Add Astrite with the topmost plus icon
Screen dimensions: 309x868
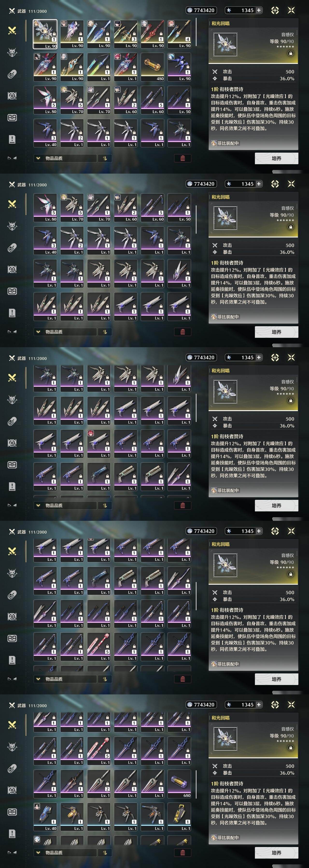click(x=259, y=10)
